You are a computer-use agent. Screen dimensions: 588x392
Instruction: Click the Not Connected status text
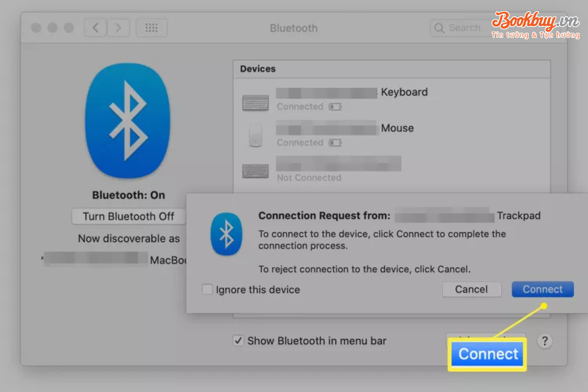[x=309, y=178]
